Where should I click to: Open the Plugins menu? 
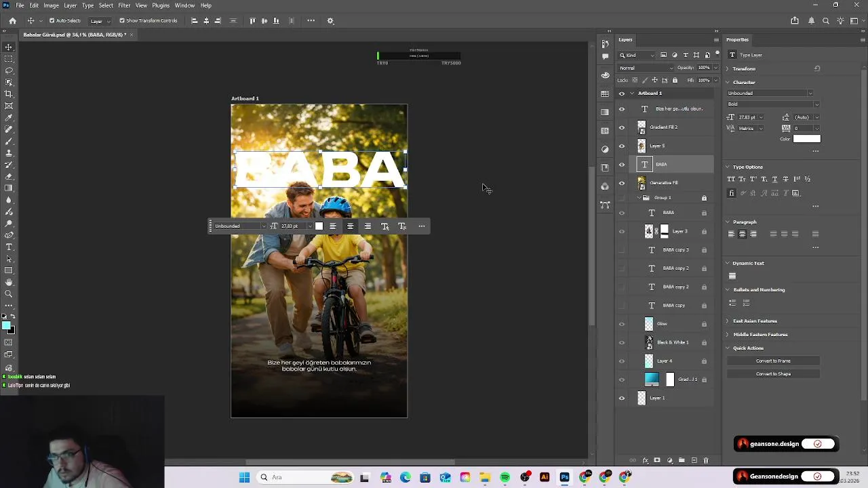point(161,5)
